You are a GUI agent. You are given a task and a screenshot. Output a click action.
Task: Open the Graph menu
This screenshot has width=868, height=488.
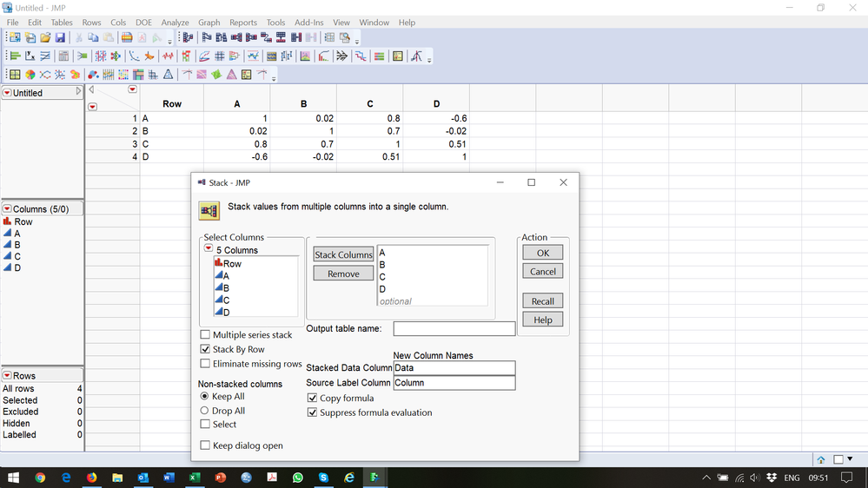(209, 22)
